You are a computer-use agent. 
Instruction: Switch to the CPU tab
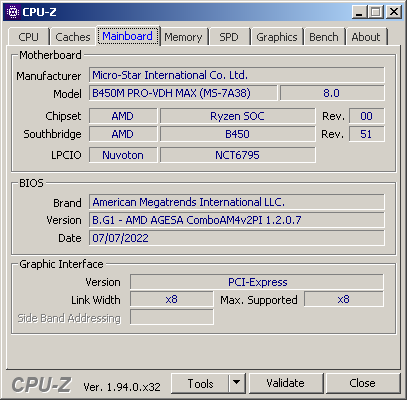coord(29,37)
